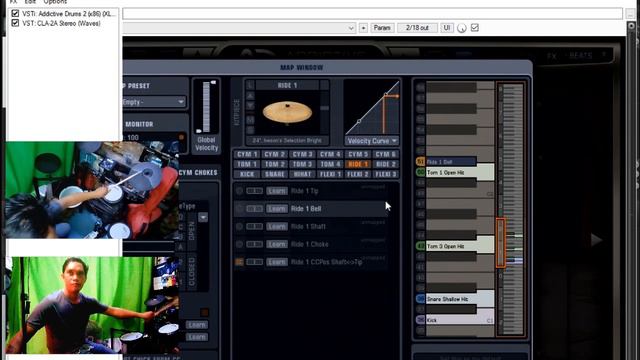This screenshot has height=360, width=640.
Task: Select TOM 3 kitpiece tab
Action: tap(302, 164)
